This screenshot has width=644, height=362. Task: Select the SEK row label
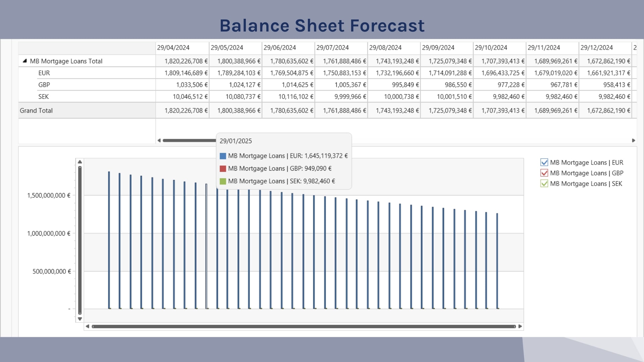[44, 97]
